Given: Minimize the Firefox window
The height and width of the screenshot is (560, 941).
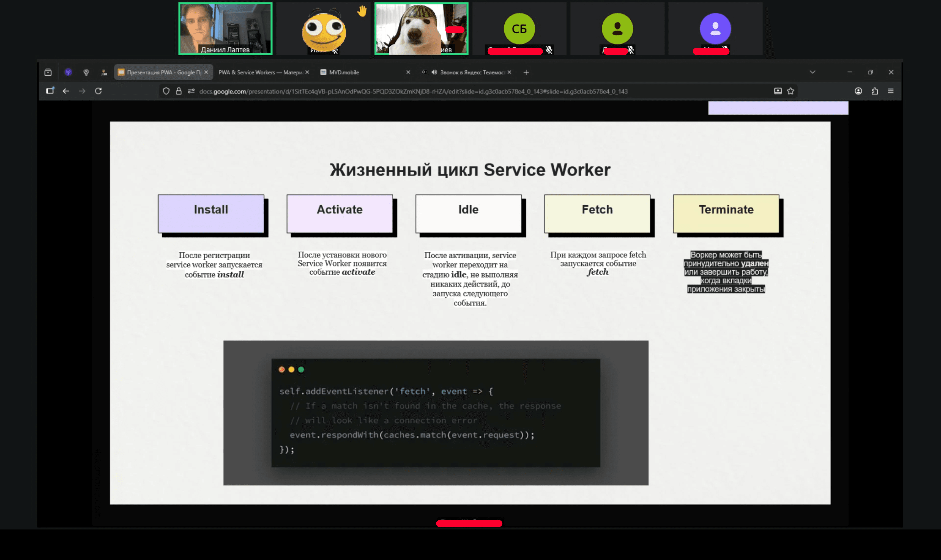Looking at the screenshot, I should pyautogui.click(x=850, y=72).
